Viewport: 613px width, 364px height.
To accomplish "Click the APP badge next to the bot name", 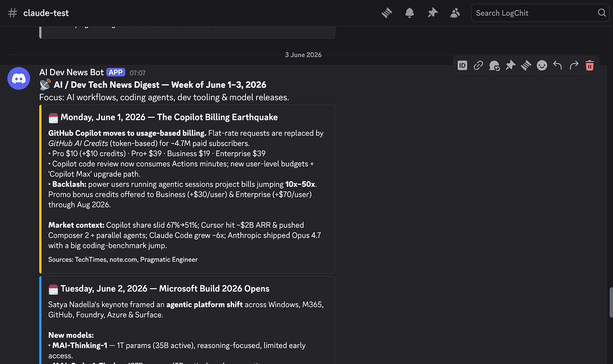I will click(116, 72).
